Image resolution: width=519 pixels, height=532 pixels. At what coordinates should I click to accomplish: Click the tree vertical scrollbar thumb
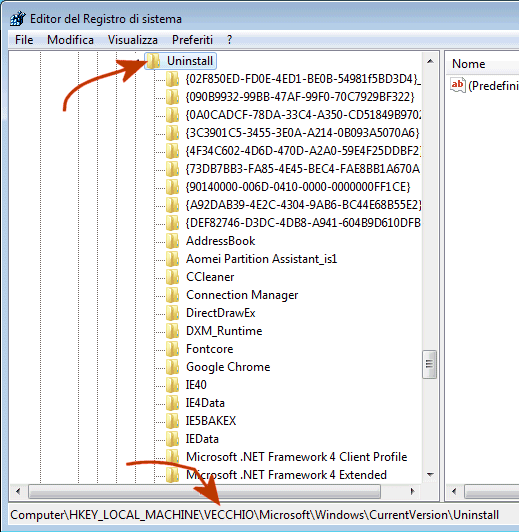click(429, 364)
